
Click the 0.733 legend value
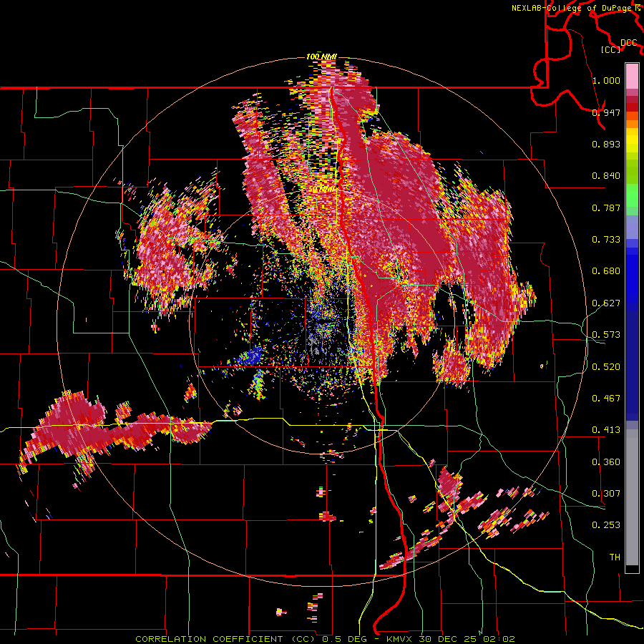(x=606, y=240)
